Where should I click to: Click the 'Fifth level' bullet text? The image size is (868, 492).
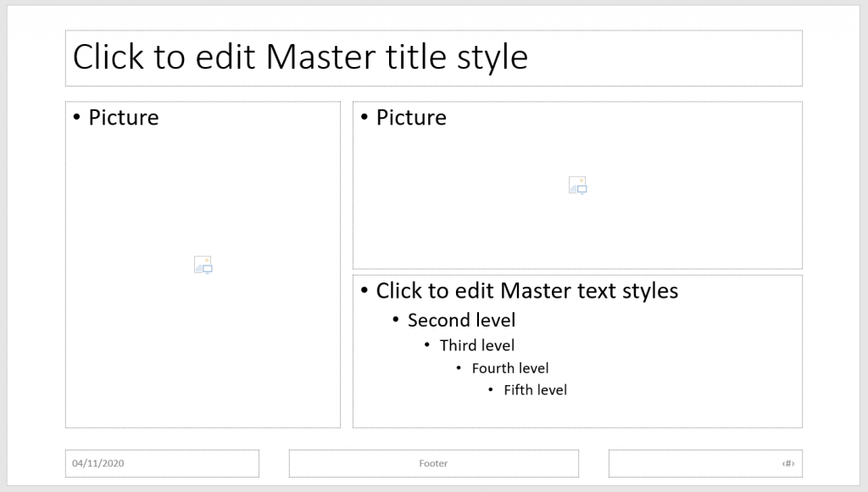point(536,389)
